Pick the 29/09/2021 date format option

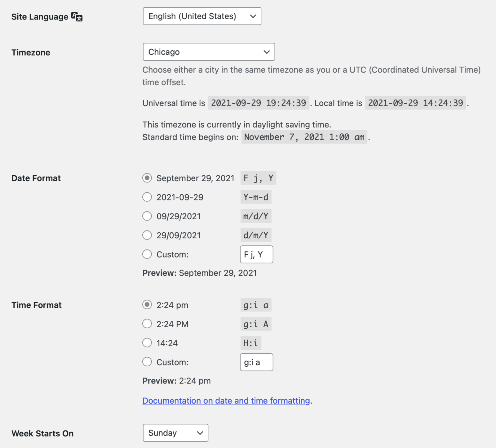147,235
